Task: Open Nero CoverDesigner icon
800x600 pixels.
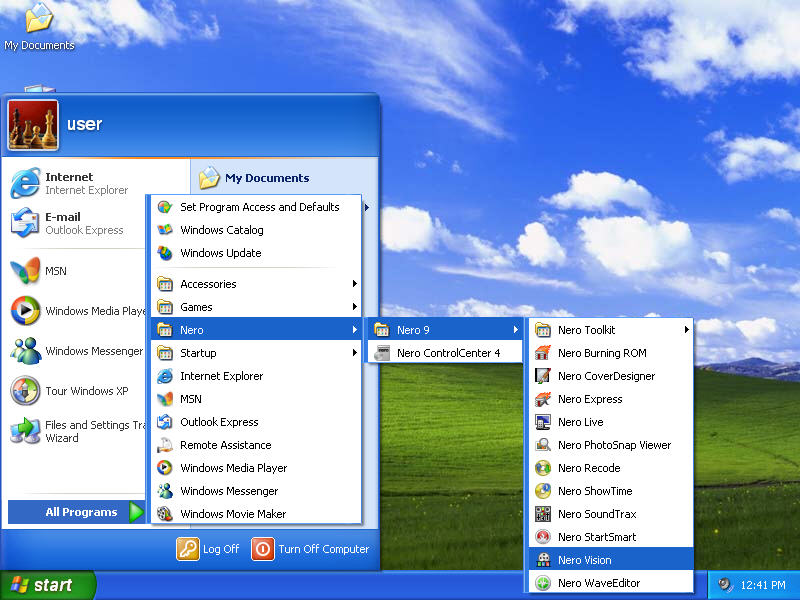Action: [543, 376]
